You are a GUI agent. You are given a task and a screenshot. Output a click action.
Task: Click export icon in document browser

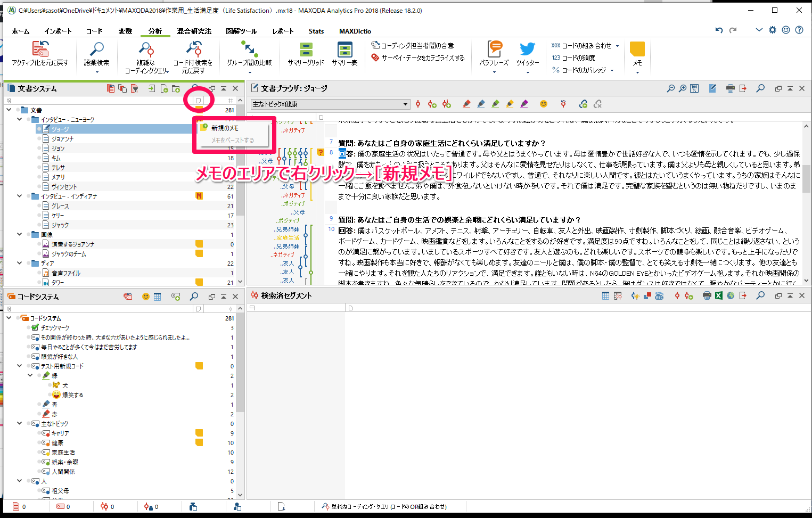(x=743, y=88)
